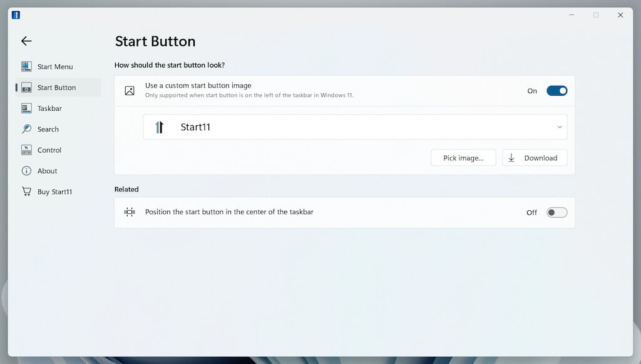641x364 pixels.
Task: Click the Download button
Action: [x=535, y=158]
